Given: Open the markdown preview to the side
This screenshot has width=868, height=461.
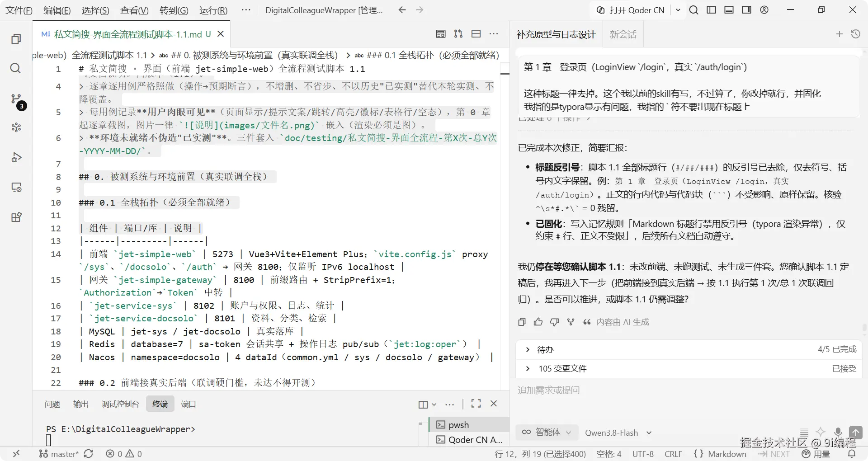Looking at the screenshot, I should 441,34.
